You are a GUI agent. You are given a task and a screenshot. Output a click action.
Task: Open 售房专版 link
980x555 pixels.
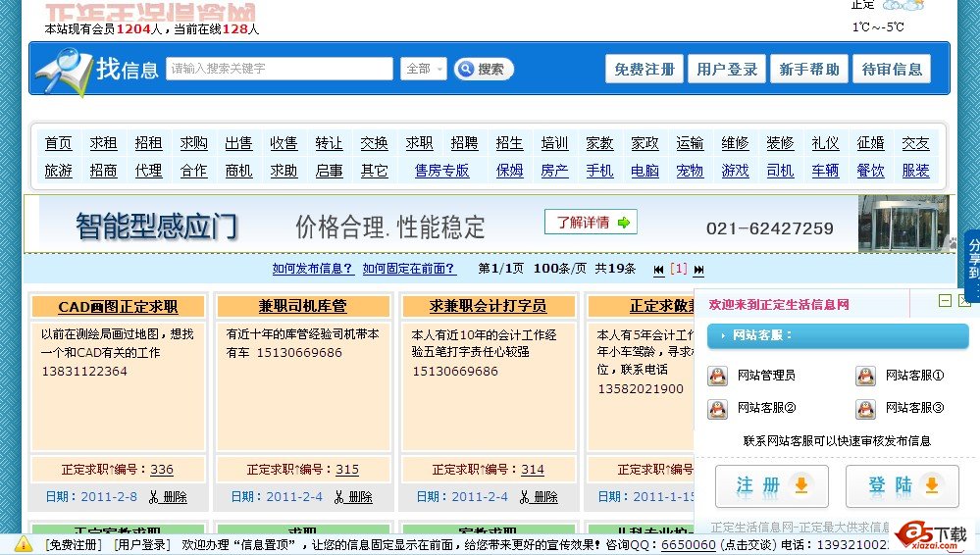[441, 171]
